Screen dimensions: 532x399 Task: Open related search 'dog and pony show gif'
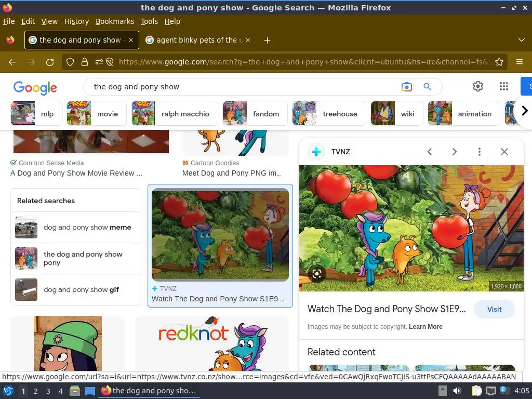click(x=76, y=290)
